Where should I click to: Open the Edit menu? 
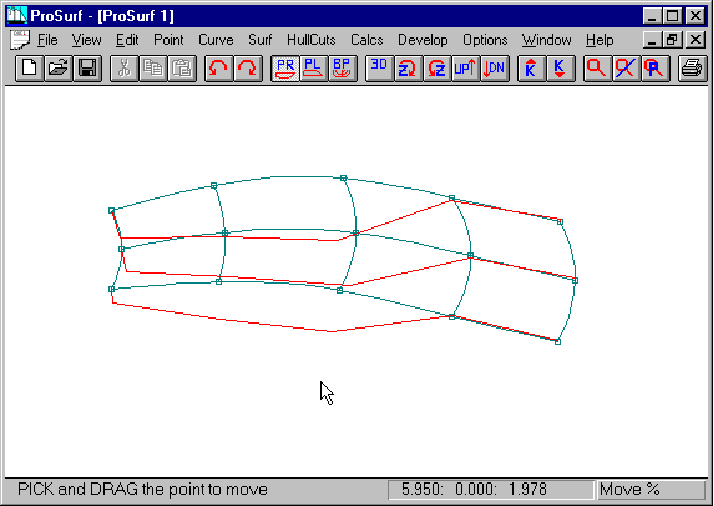tap(127, 40)
